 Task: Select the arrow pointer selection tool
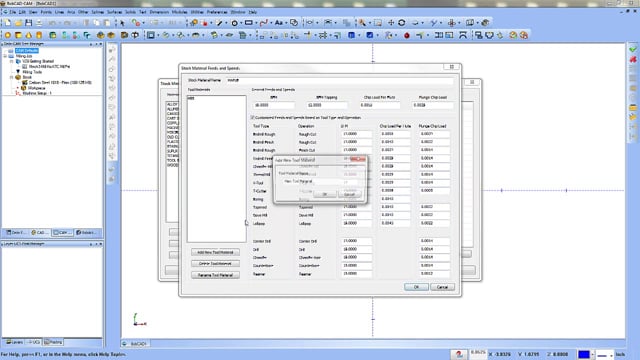coord(122,23)
